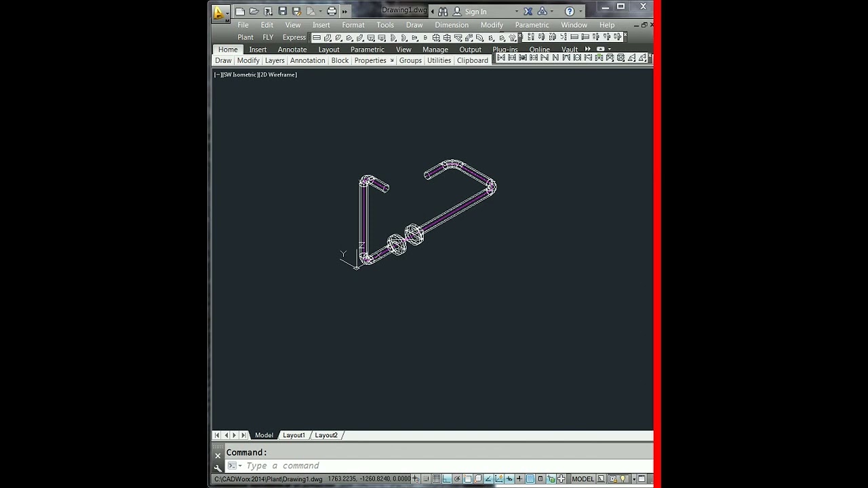The width and height of the screenshot is (868, 488).
Task: Expand recent commands dropdown arrow
Action: point(239,466)
